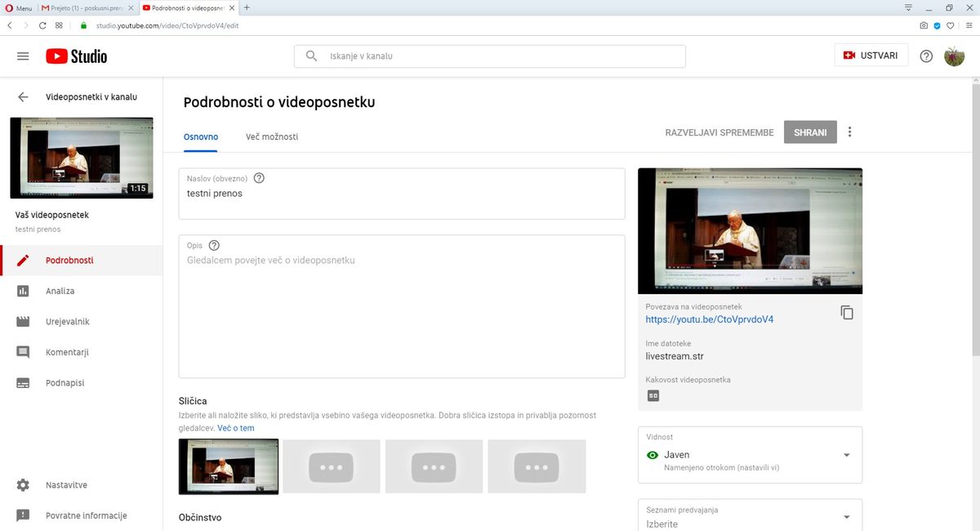The image size is (980, 531).
Task: Open Analiza in the sidebar
Action: tap(60, 291)
